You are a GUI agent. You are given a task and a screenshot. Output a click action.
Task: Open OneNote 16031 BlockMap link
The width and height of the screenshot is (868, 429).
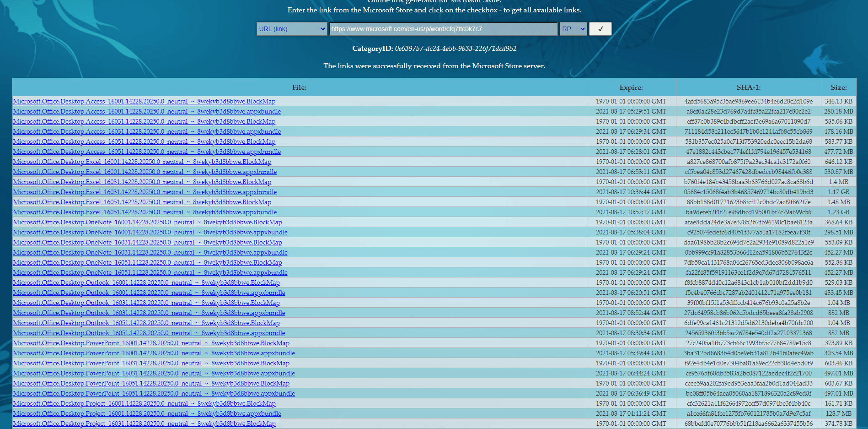coord(148,242)
